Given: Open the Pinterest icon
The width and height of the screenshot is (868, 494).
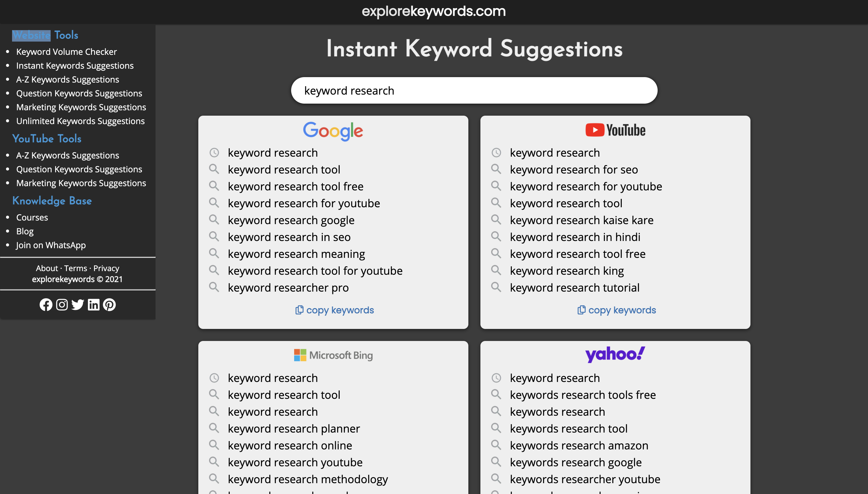Looking at the screenshot, I should pos(109,305).
